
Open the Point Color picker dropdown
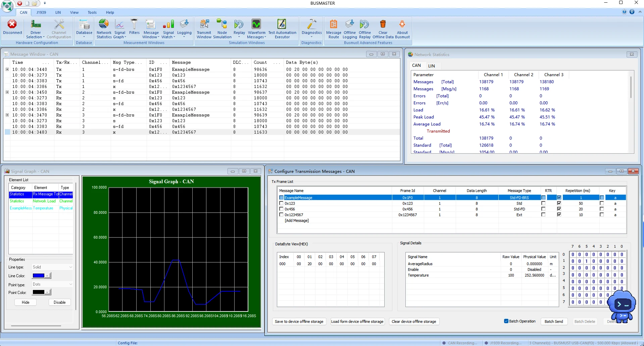[x=48, y=292]
